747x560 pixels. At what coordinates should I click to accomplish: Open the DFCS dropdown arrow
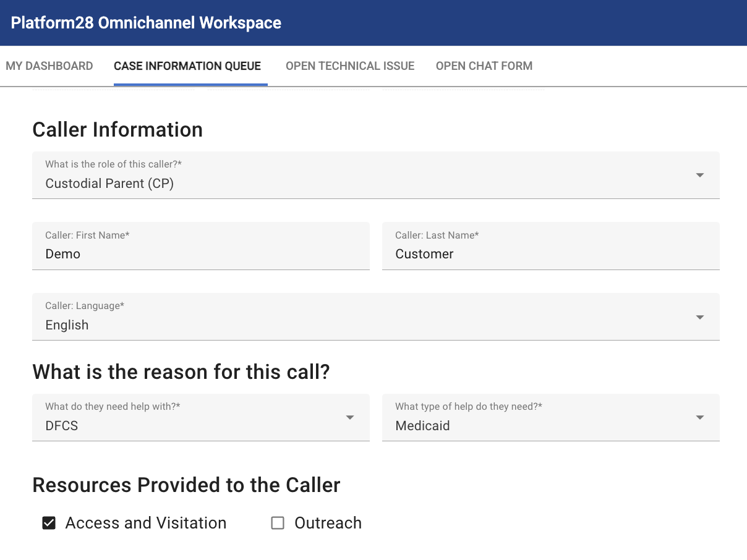(x=350, y=417)
